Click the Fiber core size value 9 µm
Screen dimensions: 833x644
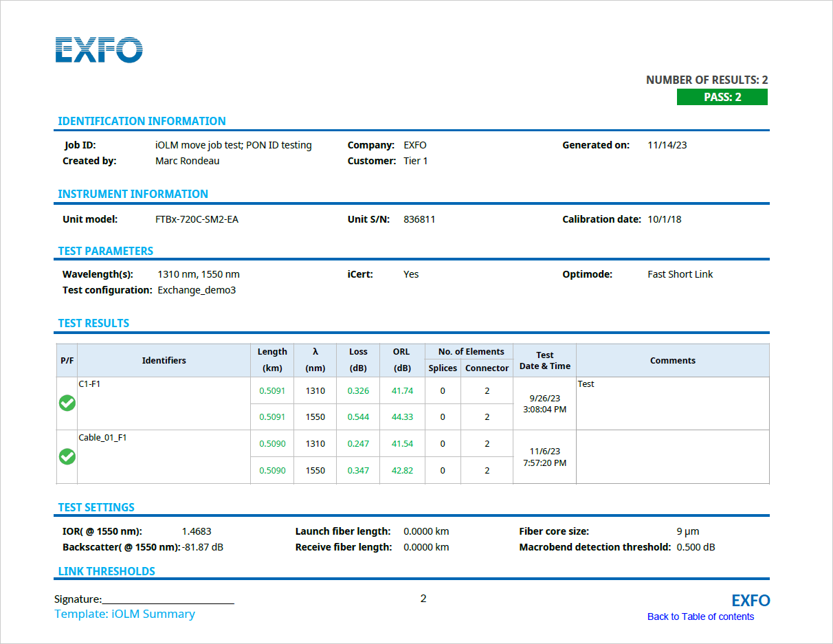(x=688, y=531)
